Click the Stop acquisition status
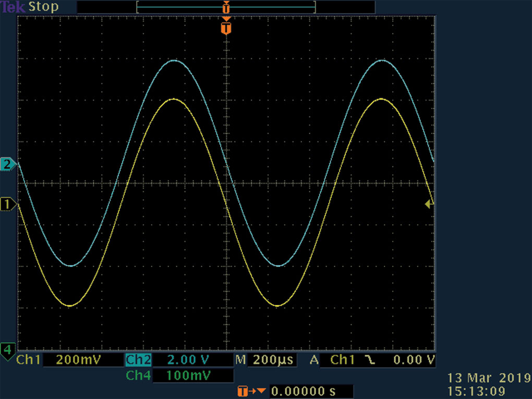This screenshot has width=532, height=399. tap(43, 6)
